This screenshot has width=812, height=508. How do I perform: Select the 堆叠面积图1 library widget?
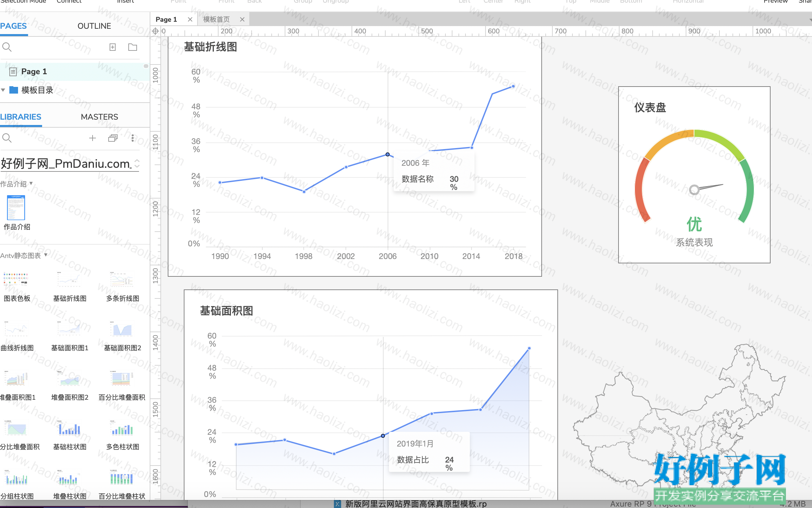point(17,385)
